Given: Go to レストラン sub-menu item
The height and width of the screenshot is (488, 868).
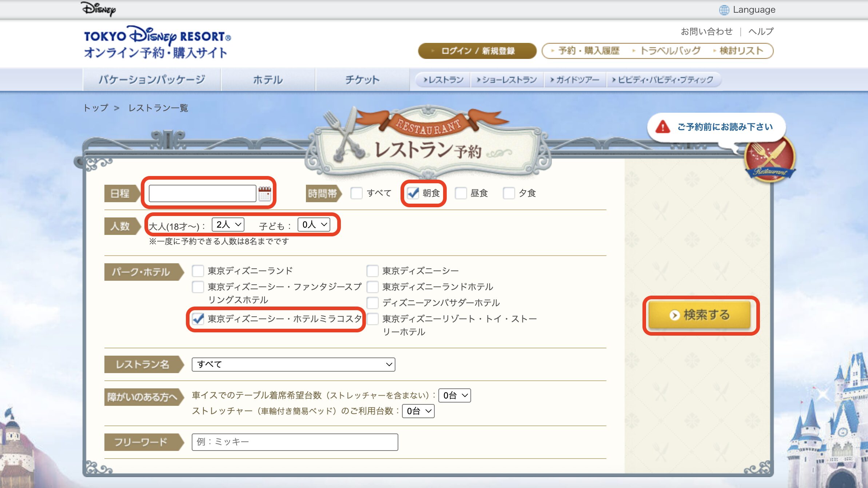Looking at the screenshot, I should (x=443, y=80).
